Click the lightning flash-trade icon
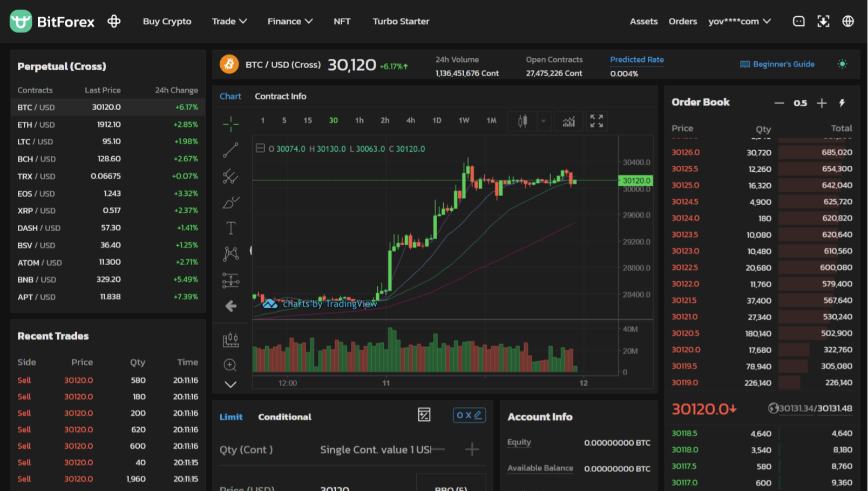Viewport: 868px width, 491px height. tap(842, 103)
